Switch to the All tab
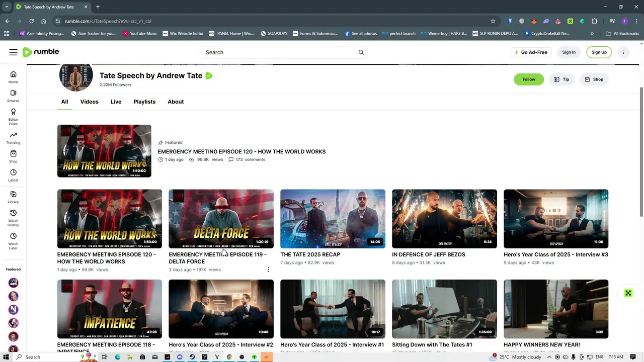 pyautogui.click(x=64, y=102)
